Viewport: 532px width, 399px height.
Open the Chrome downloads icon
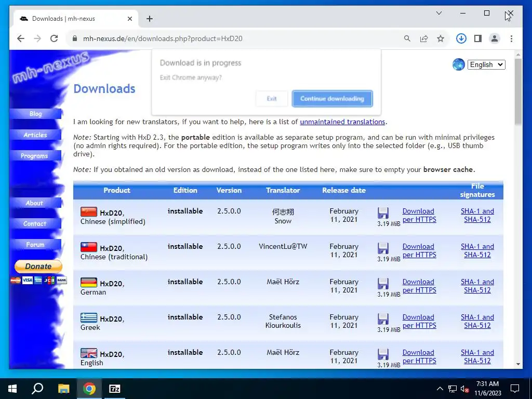click(x=461, y=38)
